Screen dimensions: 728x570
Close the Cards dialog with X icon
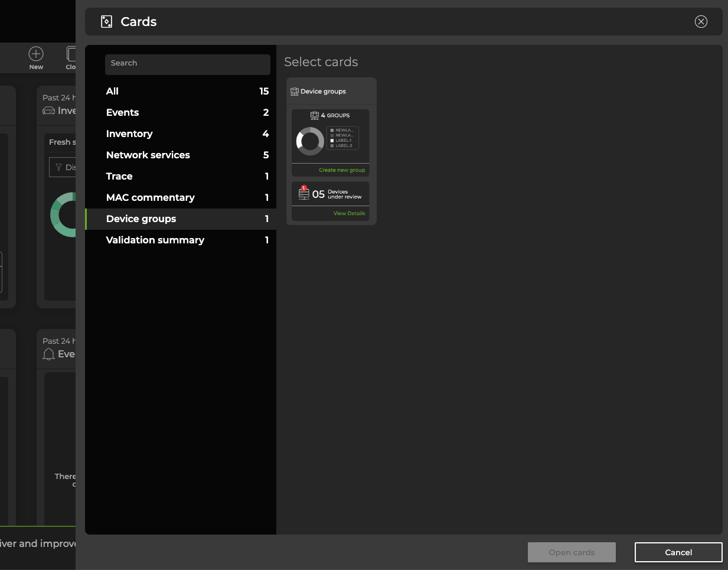701,22
